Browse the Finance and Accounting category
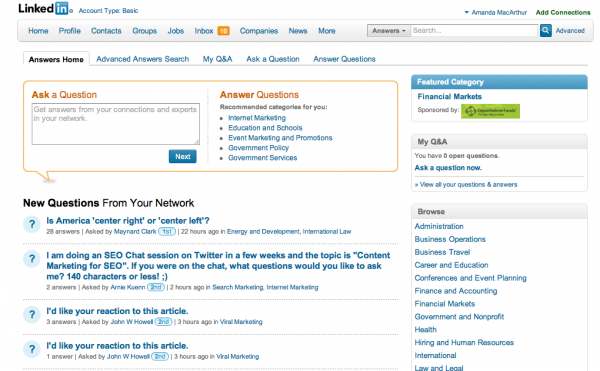This screenshot has width=600, height=371. click(456, 291)
